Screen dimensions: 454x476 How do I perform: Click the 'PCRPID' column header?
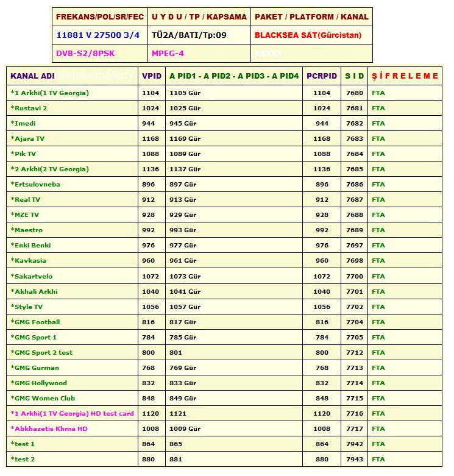tap(322, 76)
